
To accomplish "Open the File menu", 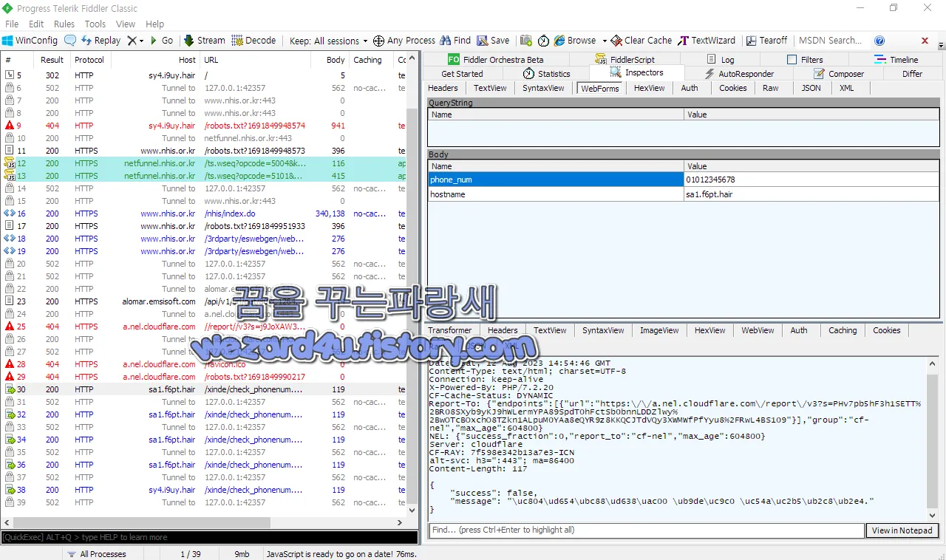I will 11,24.
